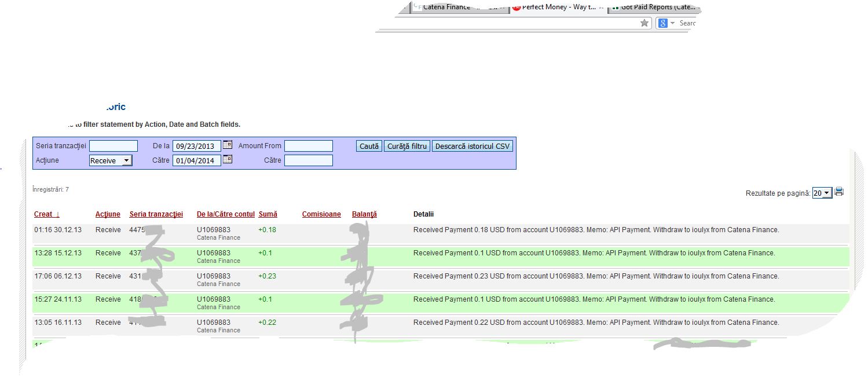Click the 'Curăță filtru' button
868x381 pixels.
pos(406,146)
